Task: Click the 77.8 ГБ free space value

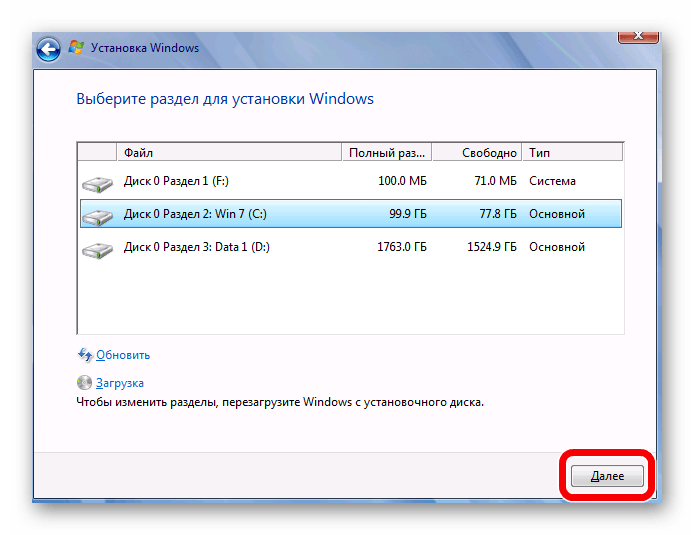Action: (498, 214)
